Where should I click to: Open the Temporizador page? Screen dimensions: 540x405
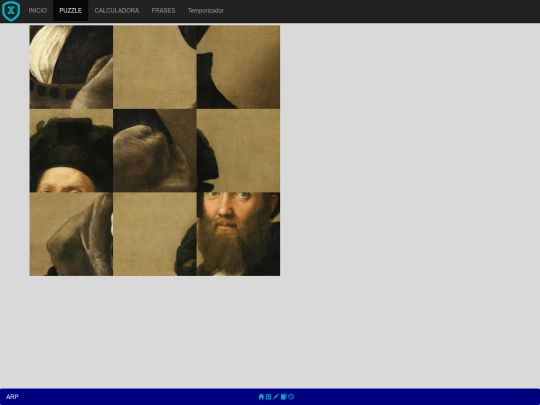click(x=206, y=11)
